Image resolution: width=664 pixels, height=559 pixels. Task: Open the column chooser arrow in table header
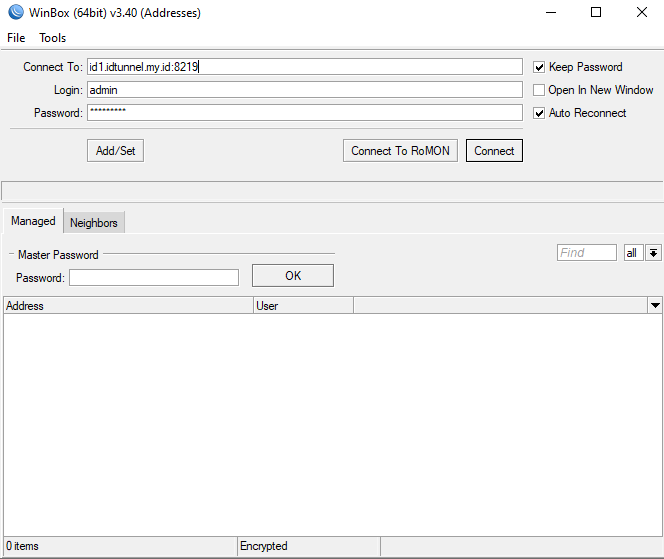[655, 305]
